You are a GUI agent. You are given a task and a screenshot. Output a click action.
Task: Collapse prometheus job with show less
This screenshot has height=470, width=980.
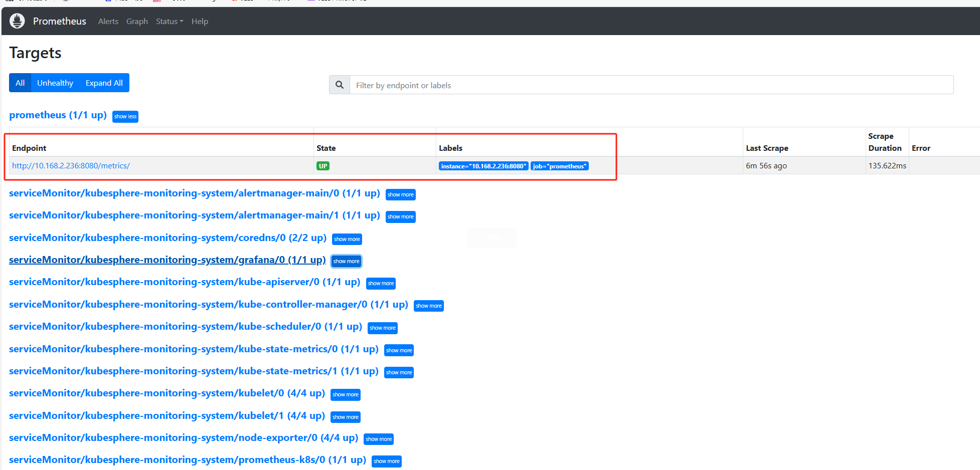click(x=125, y=116)
